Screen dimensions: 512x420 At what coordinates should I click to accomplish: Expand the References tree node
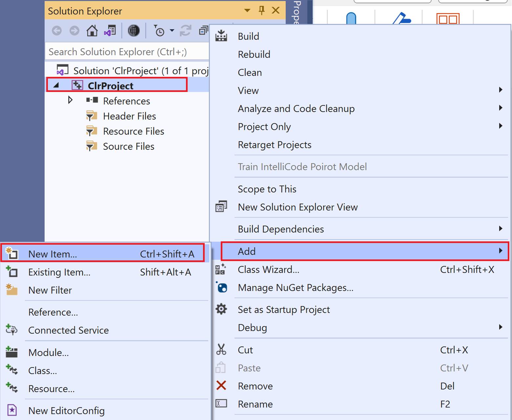(70, 100)
